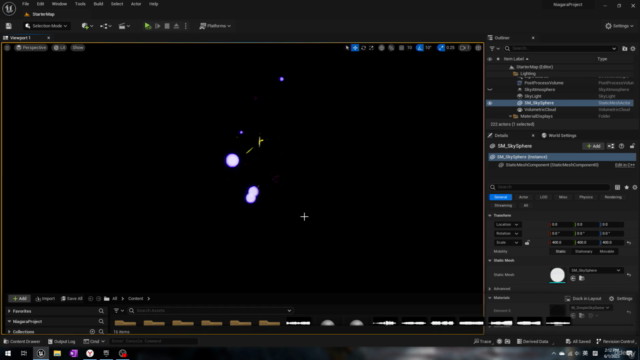Image resolution: width=640 pixels, height=360 pixels.
Task: Switch to the World Settings tab
Action: [559, 136]
